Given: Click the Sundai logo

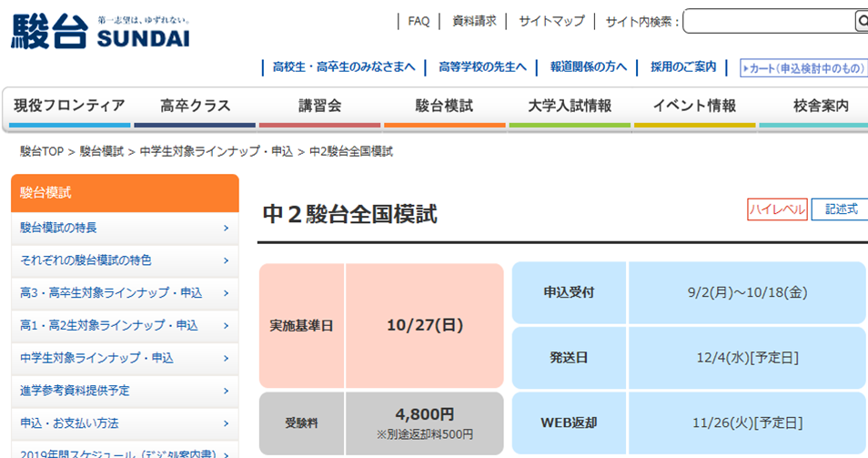Looking at the screenshot, I should click(100, 32).
